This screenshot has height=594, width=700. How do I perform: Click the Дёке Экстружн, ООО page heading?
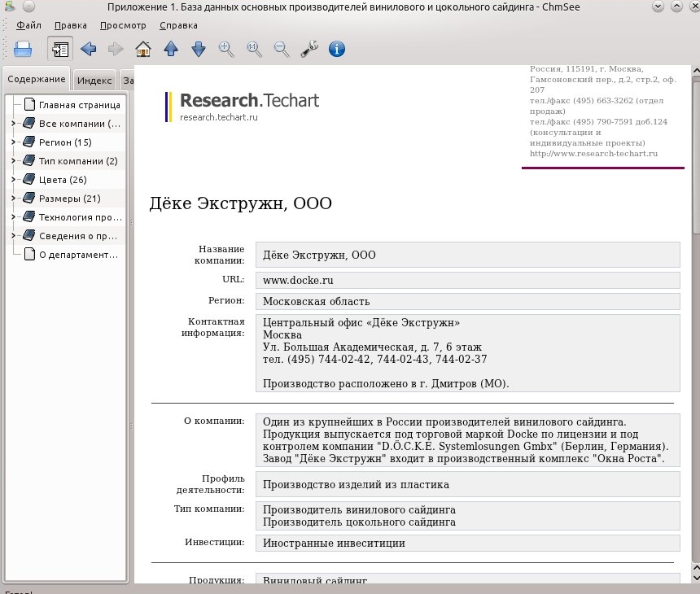coord(241,203)
